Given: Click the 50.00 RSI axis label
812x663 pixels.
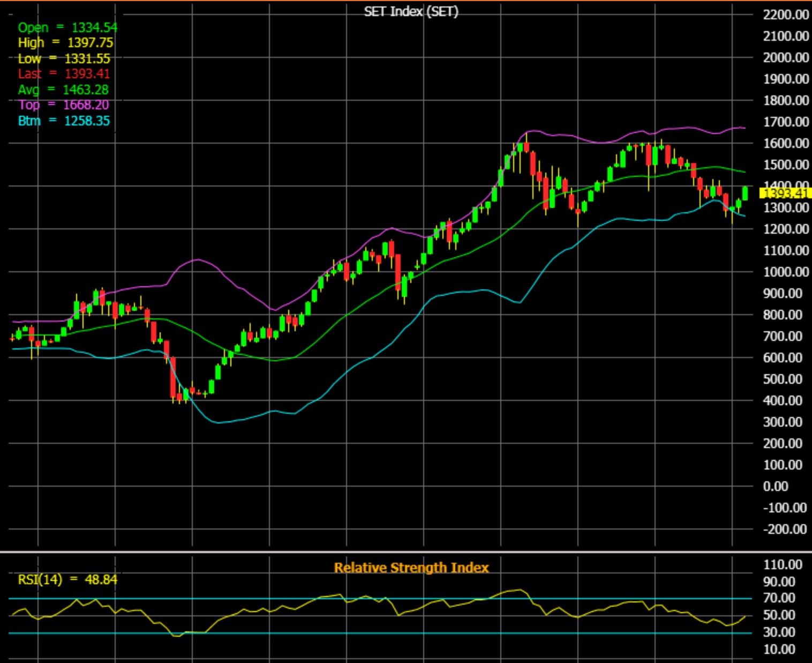Looking at the screenshot, I should pyautogui.click(x=779, y=615).
